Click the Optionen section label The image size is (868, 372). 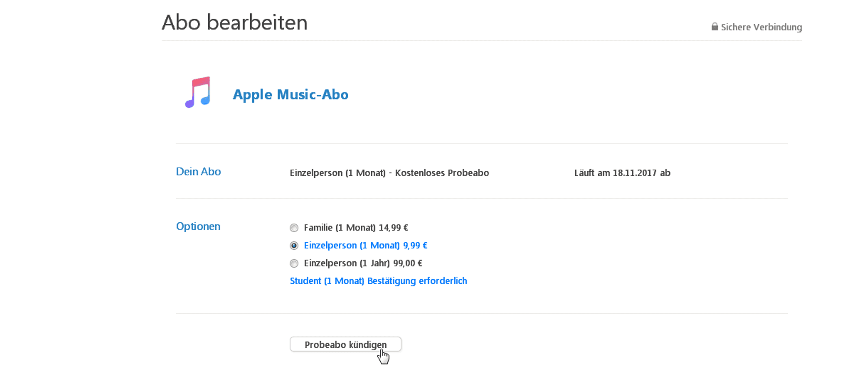click(198, 226)
